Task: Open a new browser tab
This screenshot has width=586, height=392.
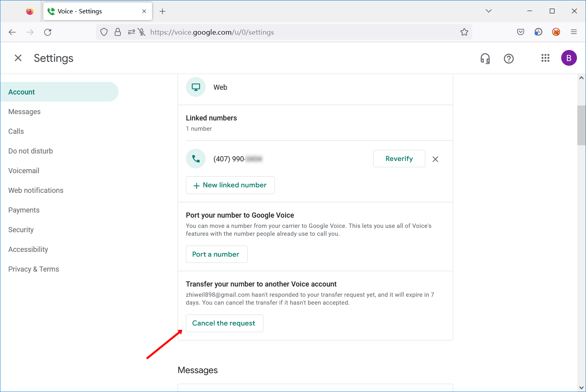Action: point(162,11)
